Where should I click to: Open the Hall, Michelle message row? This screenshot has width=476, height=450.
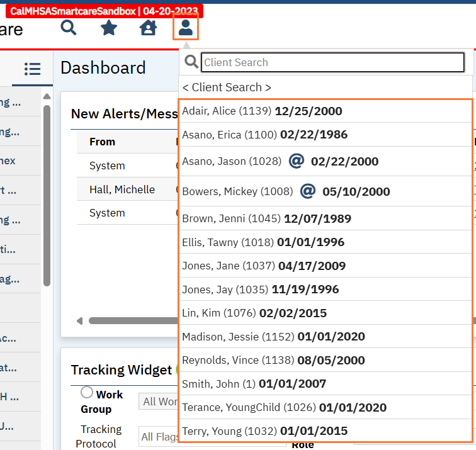(x=122, y=189)
